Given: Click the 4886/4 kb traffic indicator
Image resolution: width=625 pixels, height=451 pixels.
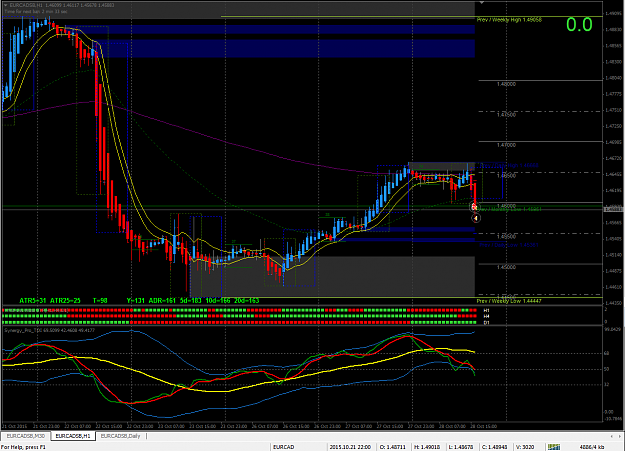Looking at the screenshot, I should pos(592,447).
